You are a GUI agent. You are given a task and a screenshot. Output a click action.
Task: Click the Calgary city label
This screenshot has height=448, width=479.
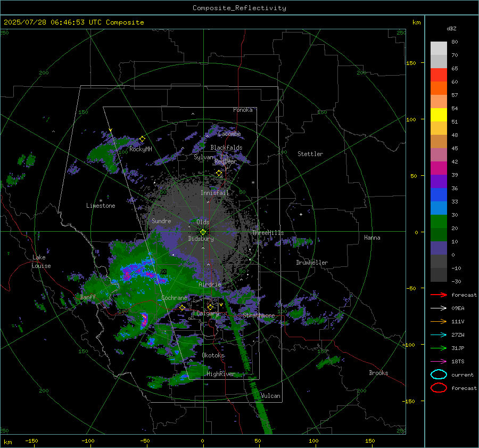point(208,313)
